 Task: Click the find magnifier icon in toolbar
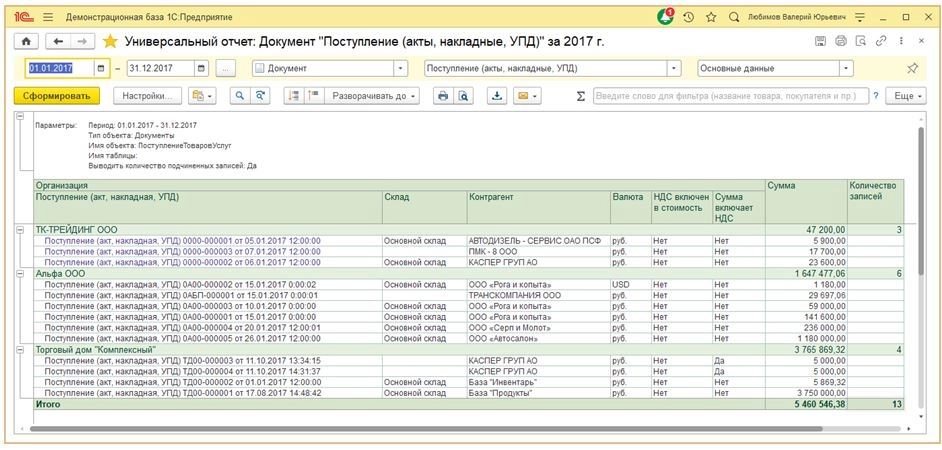pyautogui.click(x=240, y=96)
